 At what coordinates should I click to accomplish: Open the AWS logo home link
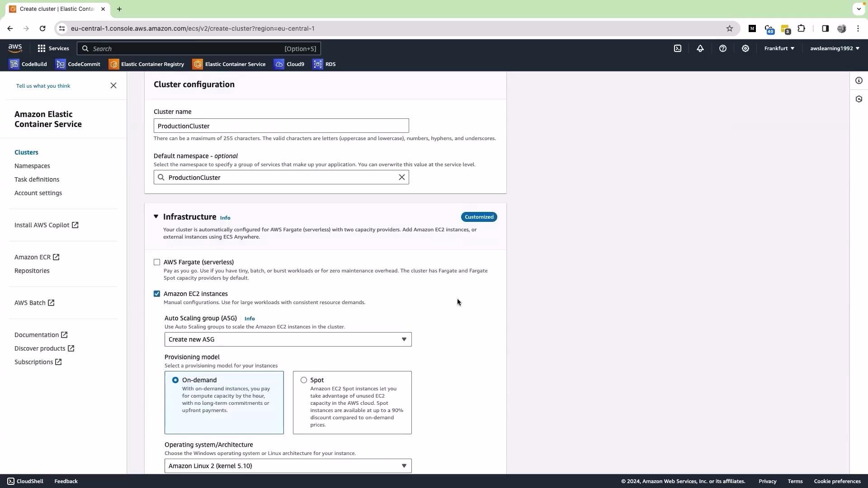point(15,48)
